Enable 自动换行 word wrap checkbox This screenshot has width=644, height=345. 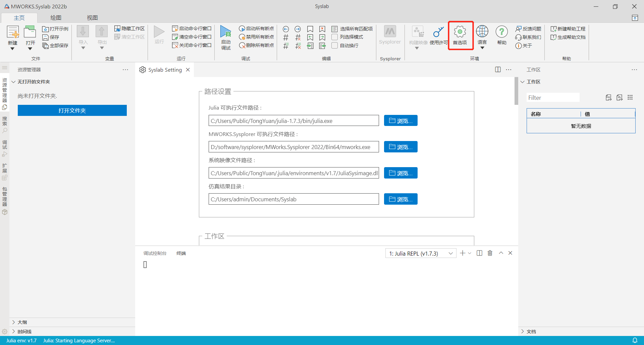(334, 46)
